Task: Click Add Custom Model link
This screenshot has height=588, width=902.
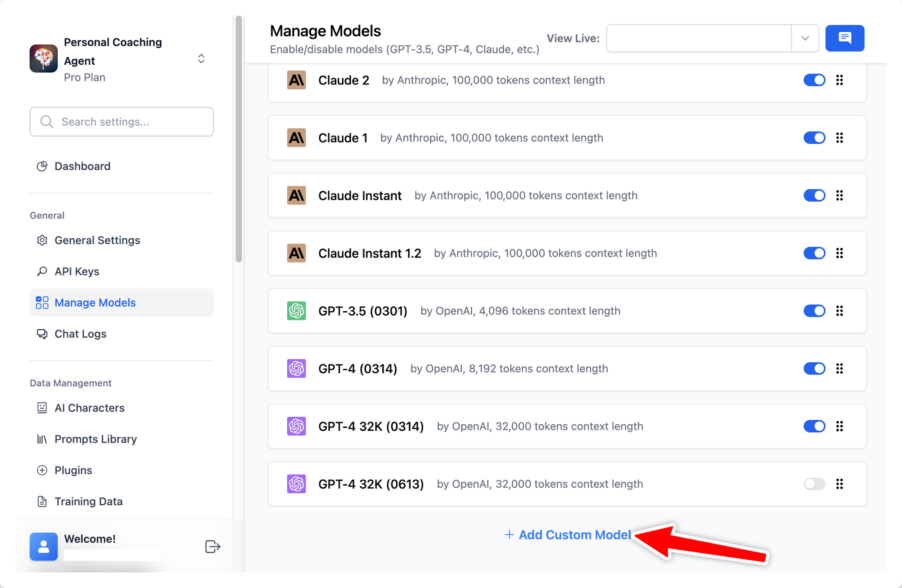Action: point(568,535)
